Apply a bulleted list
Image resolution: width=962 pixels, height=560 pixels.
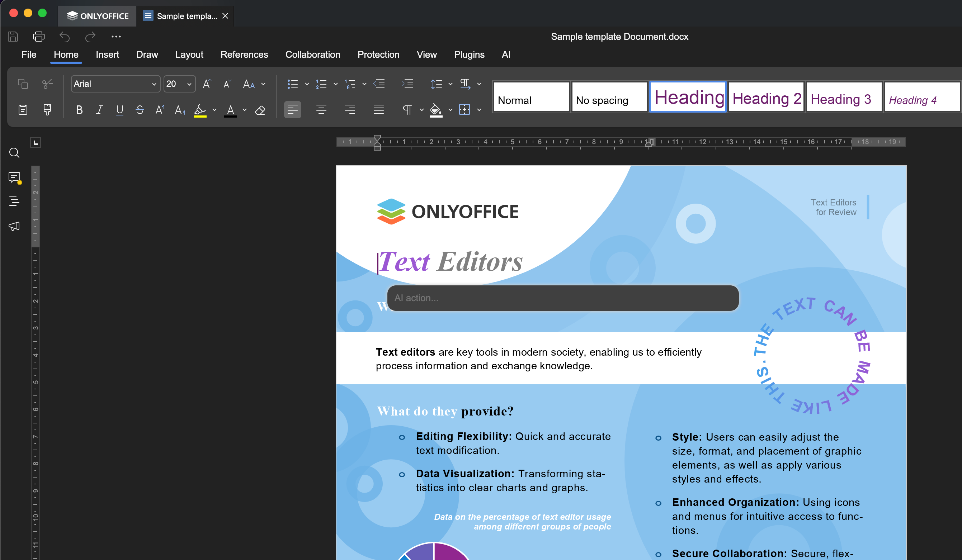pyautogui.click(x=292, y=84)
